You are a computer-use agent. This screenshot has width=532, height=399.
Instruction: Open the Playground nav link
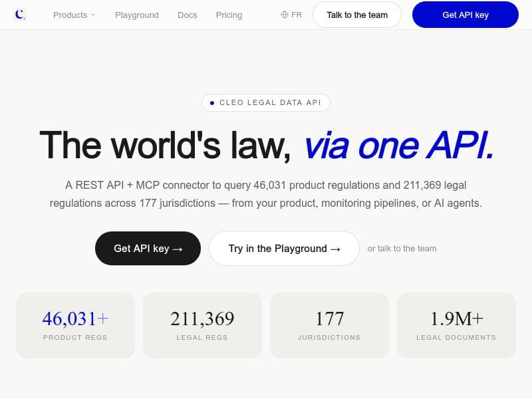tap(137, 15)
